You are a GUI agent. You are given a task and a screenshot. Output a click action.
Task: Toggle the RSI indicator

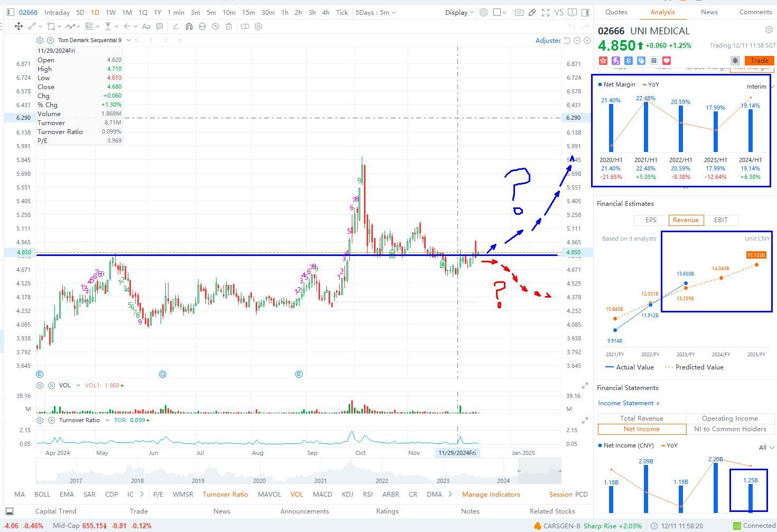point(368,495)
